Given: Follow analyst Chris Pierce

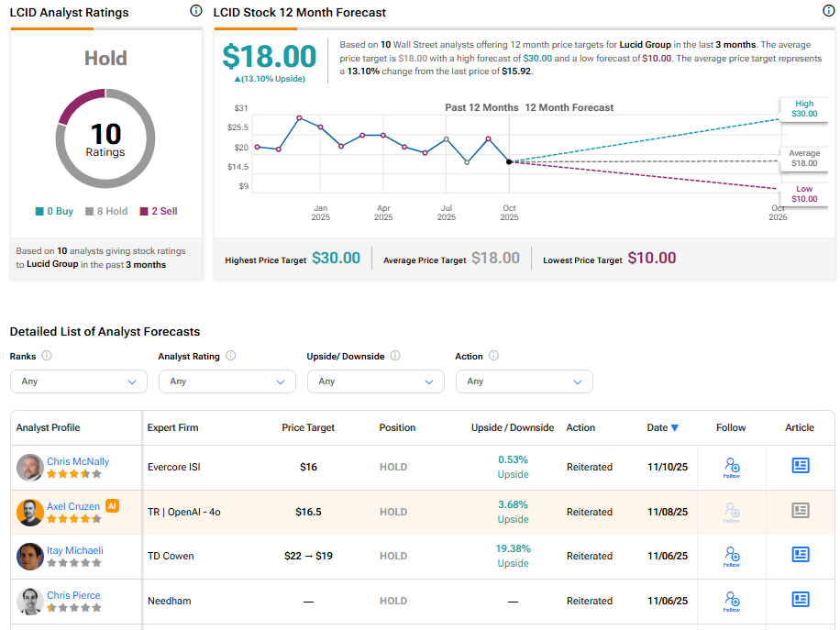Looking at the screenshot, I should click(x=731, y=601).
